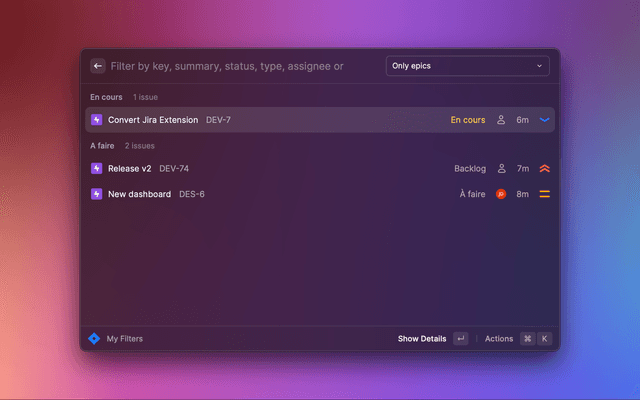This screenshot has width=640, height=400.
Task: Select the New dashboard issue title
Action: pyautogui.click(x=139, y=194)
